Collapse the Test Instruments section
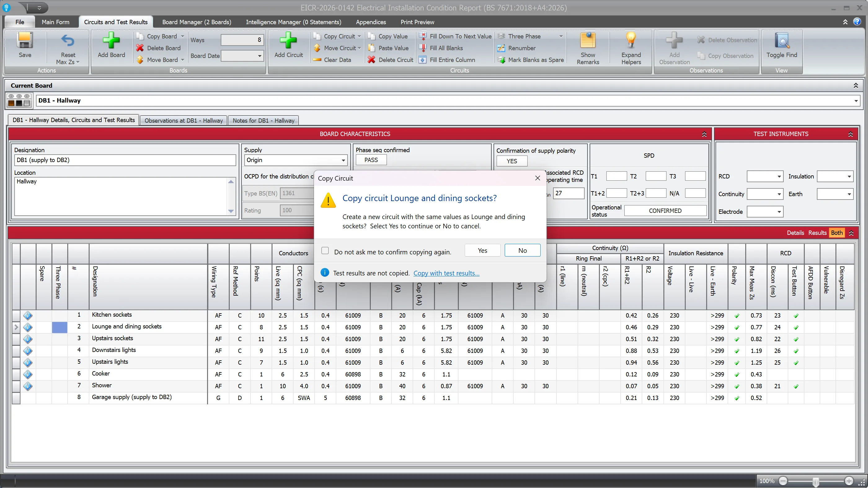The width and height of the screenshot is (868, 488). (850, 134)
